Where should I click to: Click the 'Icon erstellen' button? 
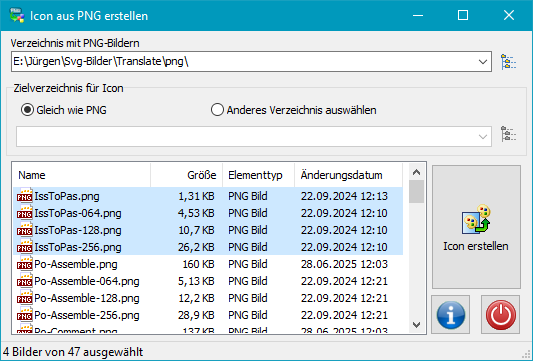(476, 227)
